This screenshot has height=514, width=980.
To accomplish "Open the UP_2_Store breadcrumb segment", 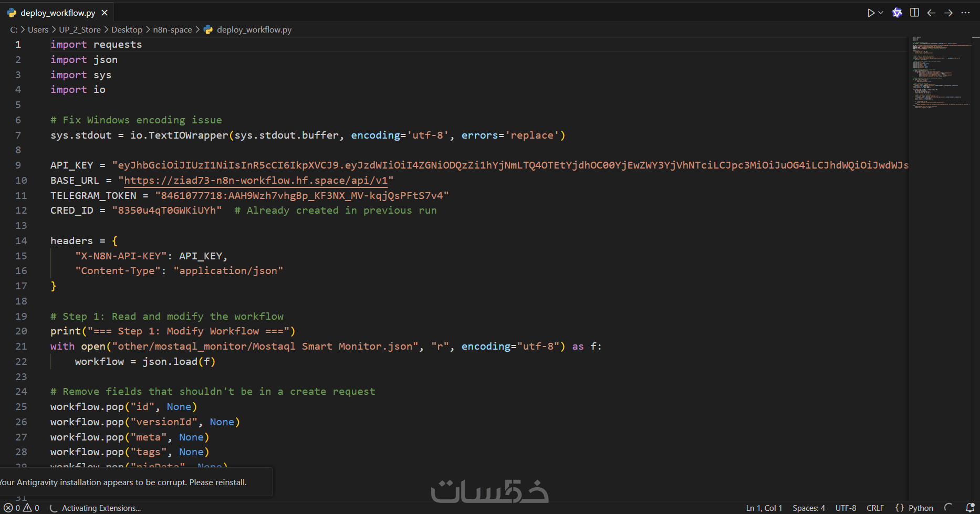I will (x=80, y=30).
